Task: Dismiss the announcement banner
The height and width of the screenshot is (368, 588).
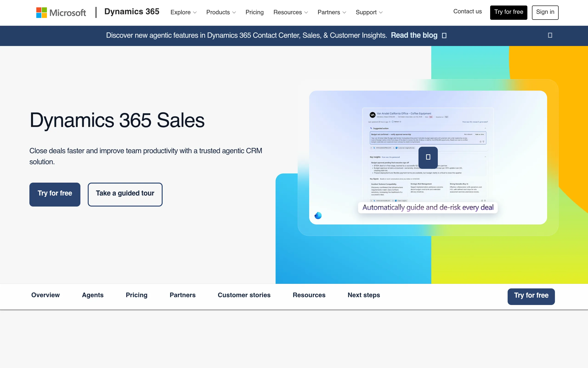Action: click(550, 35)
